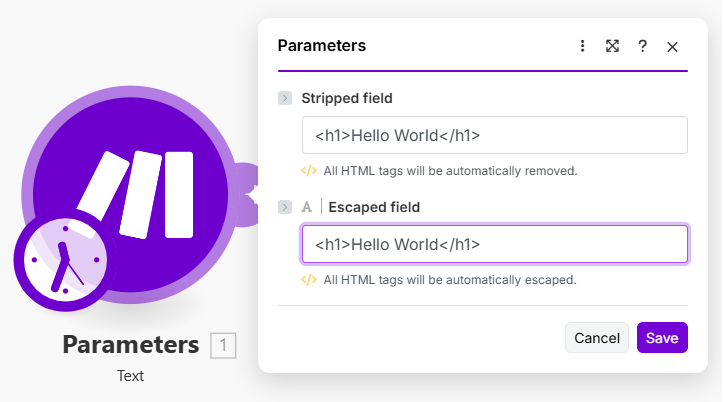Image resolution: width=724 pixels, height=402 pixels.
Task: Click the 'Parameters' module name label
Action: pyautogui.click(x=131, y=345)
